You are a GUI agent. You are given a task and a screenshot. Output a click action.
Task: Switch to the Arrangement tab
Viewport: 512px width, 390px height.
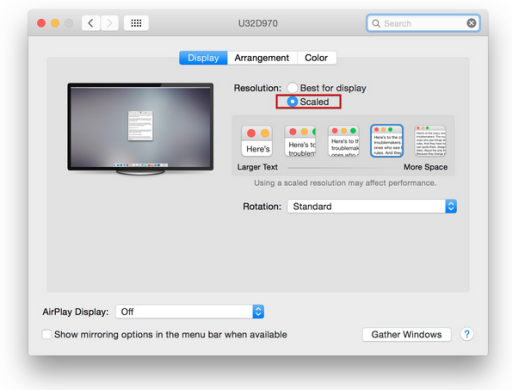262,58
